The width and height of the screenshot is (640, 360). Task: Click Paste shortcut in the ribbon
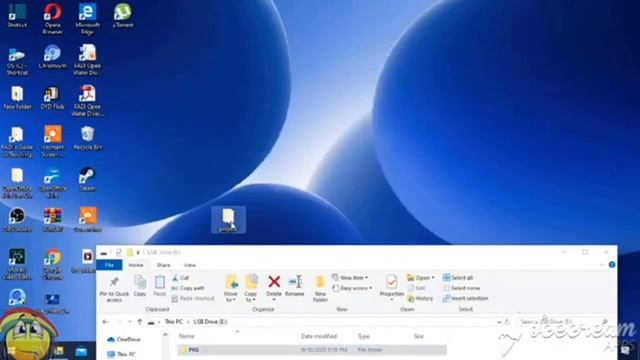click(193, 298)
